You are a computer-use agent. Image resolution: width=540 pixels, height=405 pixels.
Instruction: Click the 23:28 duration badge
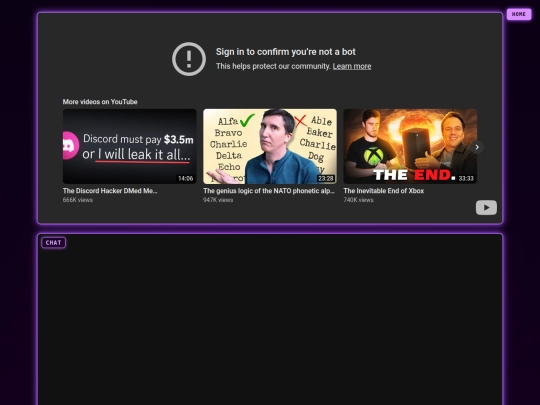point(325,178)
